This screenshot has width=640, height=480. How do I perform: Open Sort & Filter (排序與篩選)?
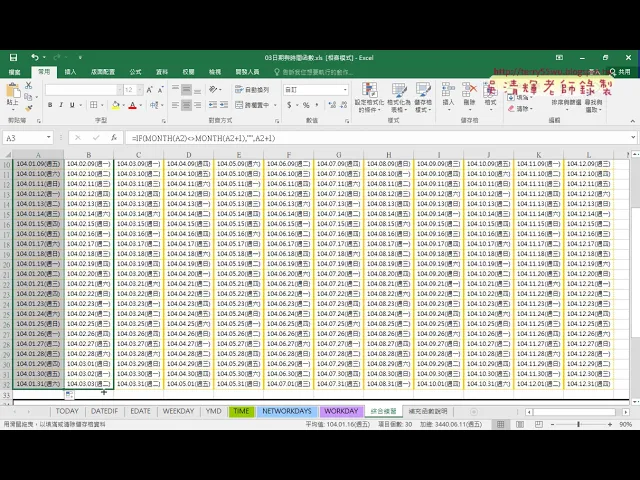pyautogui.click(x=566, y=104)
